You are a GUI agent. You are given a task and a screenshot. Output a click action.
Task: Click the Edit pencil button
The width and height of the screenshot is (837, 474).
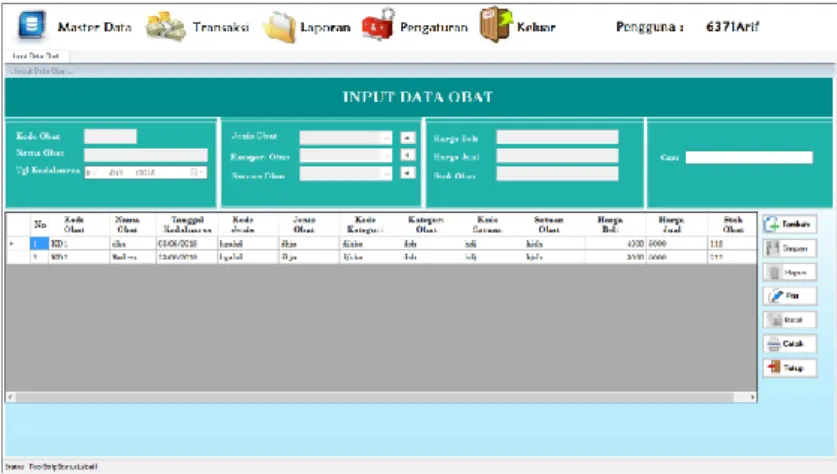789,296
